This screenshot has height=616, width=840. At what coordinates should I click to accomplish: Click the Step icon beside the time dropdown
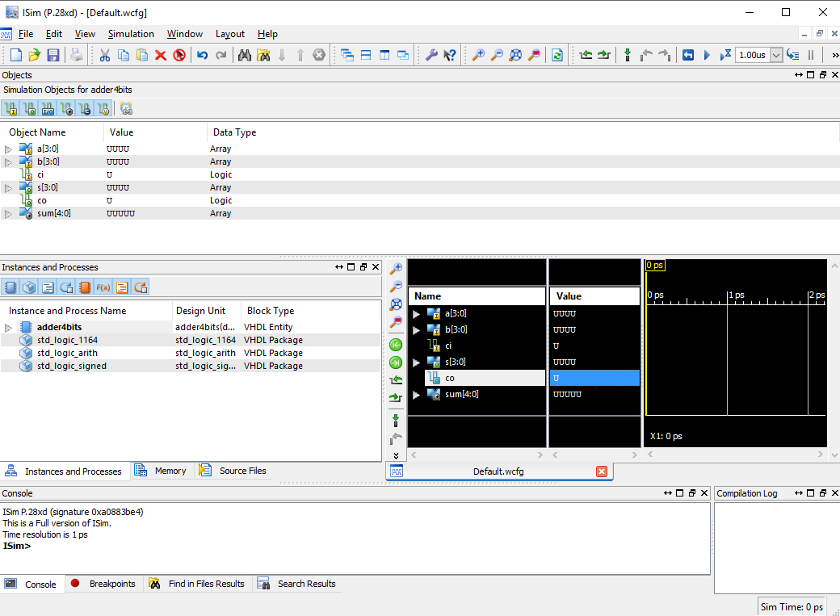click(793, 55)
